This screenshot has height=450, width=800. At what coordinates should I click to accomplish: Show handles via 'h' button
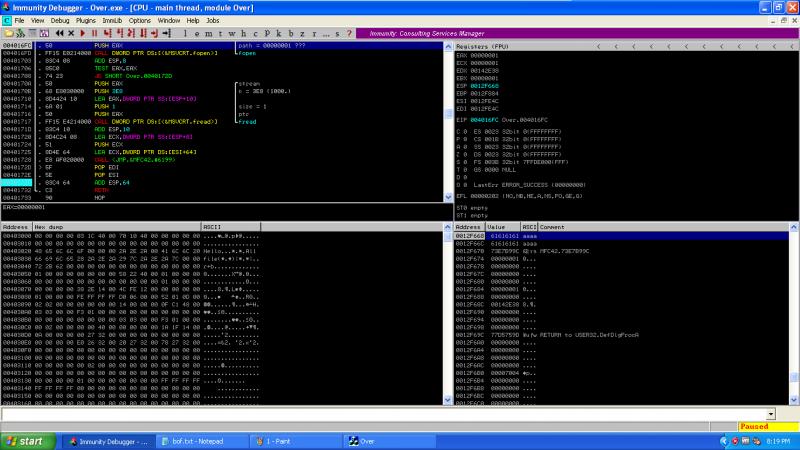pyautogui.click(x=243, y=33)
